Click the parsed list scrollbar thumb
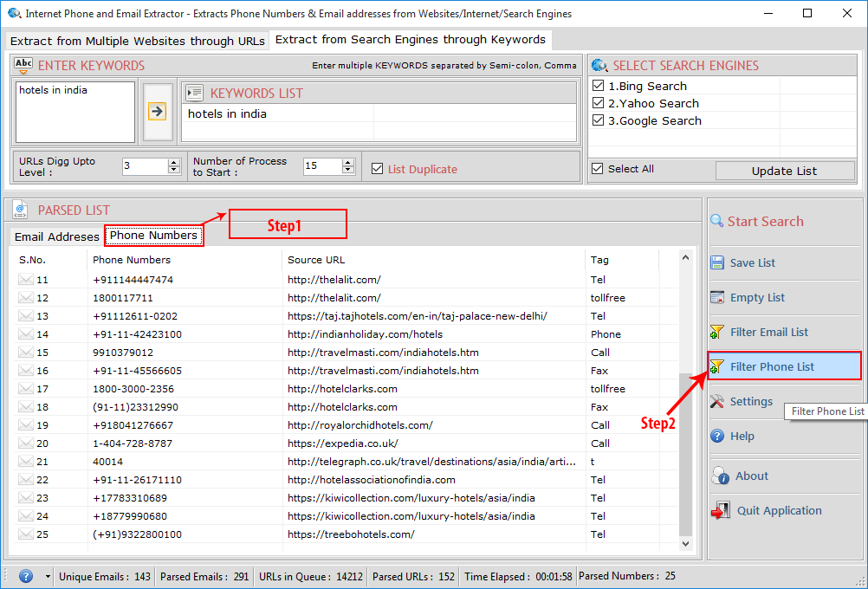Image resolution: width=868 pixels, height=589 pixels. point(685,454)
